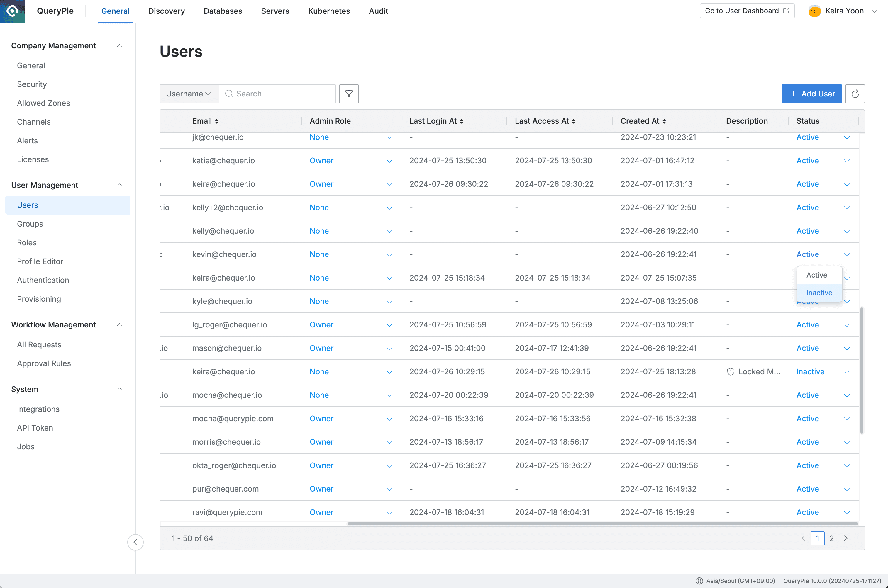Click the Add User button
The height and width of the screenshot is (588, 888).
[811, 94]
